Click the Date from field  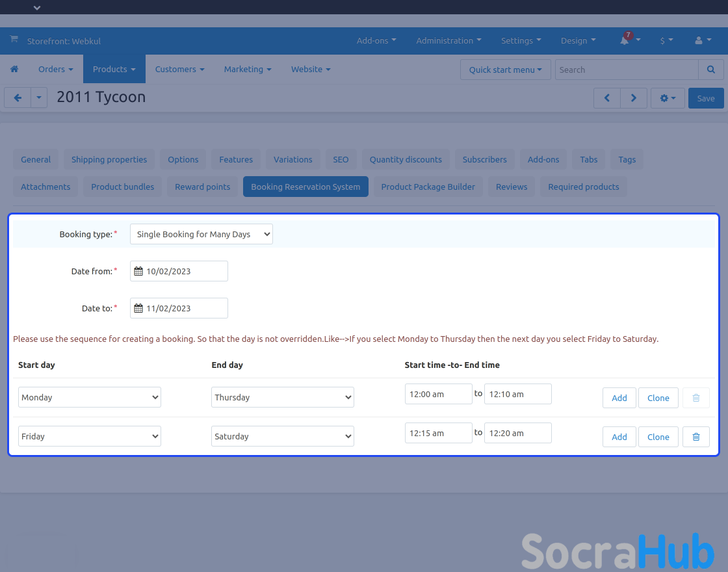tap(179, 271)
